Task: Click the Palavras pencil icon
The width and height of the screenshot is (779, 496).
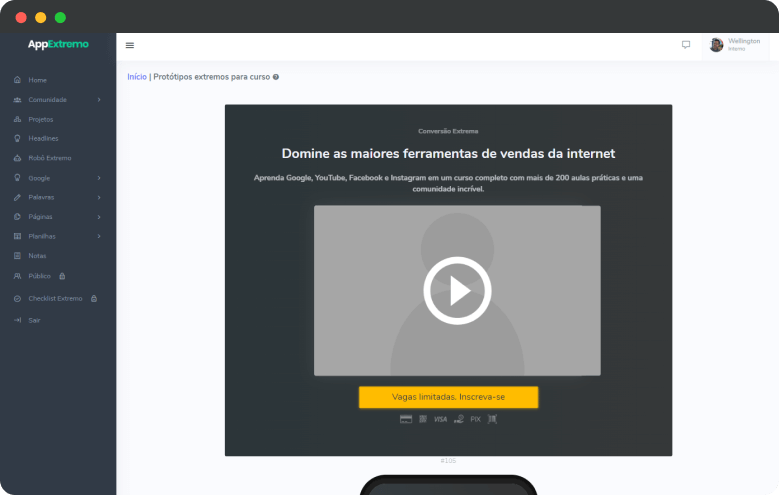Action: click(17, 197)
